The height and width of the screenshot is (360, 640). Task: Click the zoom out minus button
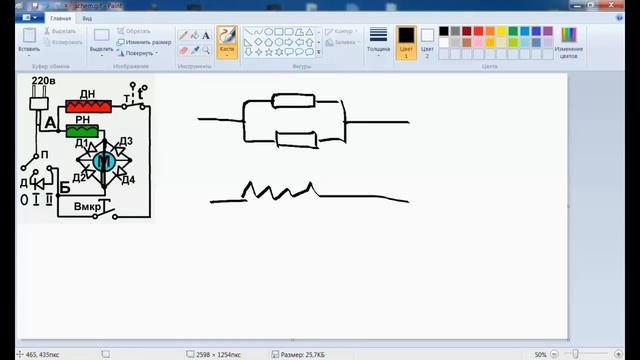coord(554,354)
